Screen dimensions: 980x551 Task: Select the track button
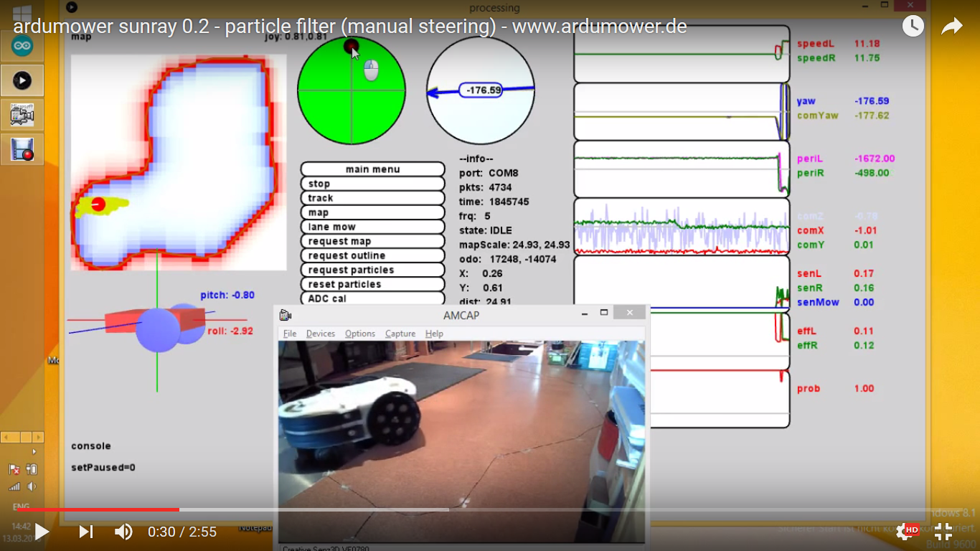pos(373,198)
